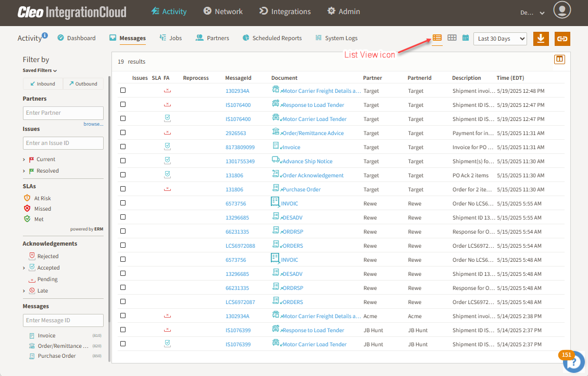This screenshot has height=376, width=588.
Task: Check the box for message 1302934A Target row
Action: click(122, 90)
